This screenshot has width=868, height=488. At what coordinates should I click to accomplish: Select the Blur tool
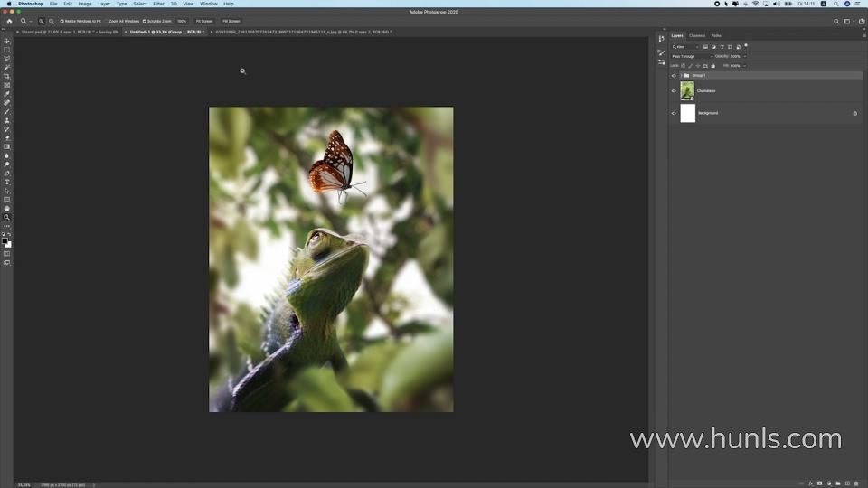pos(6,156)
